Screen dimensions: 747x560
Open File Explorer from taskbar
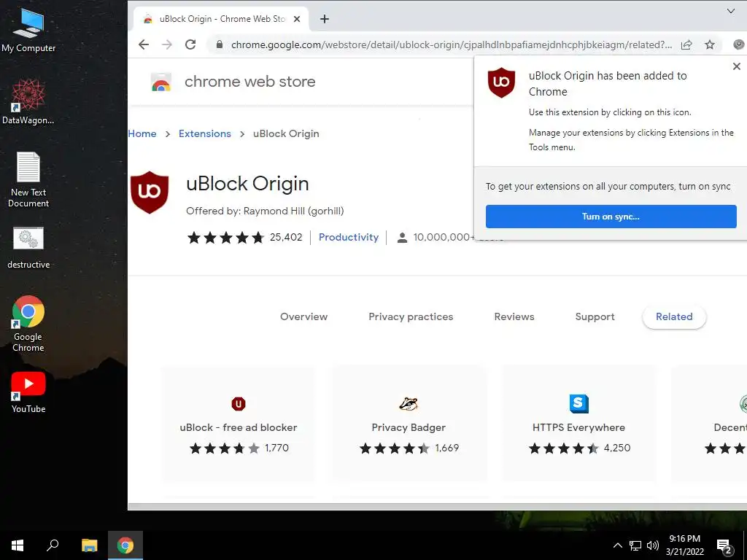(89, 545)
